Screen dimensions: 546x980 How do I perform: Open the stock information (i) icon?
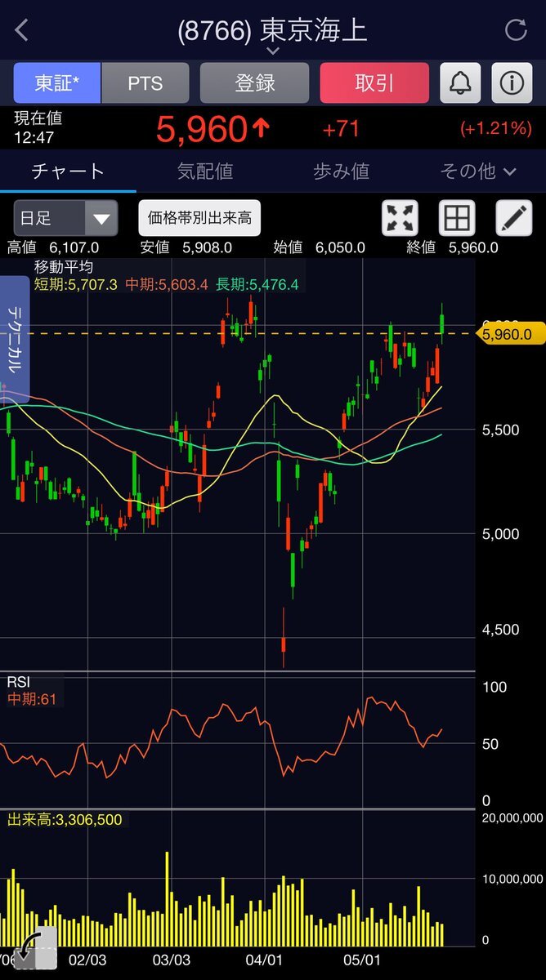coord(512,83)
